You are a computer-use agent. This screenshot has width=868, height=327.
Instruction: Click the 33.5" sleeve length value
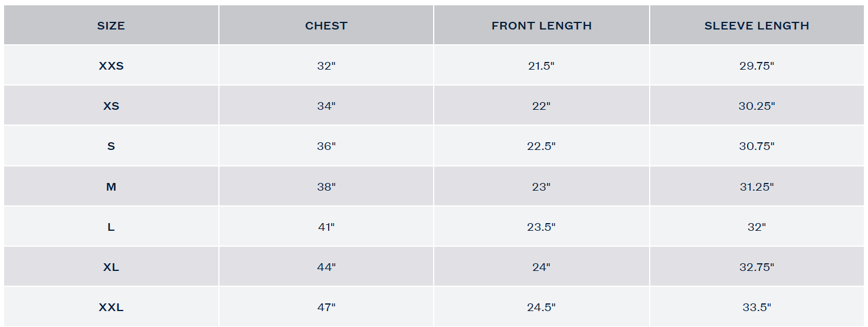[756, 307]
